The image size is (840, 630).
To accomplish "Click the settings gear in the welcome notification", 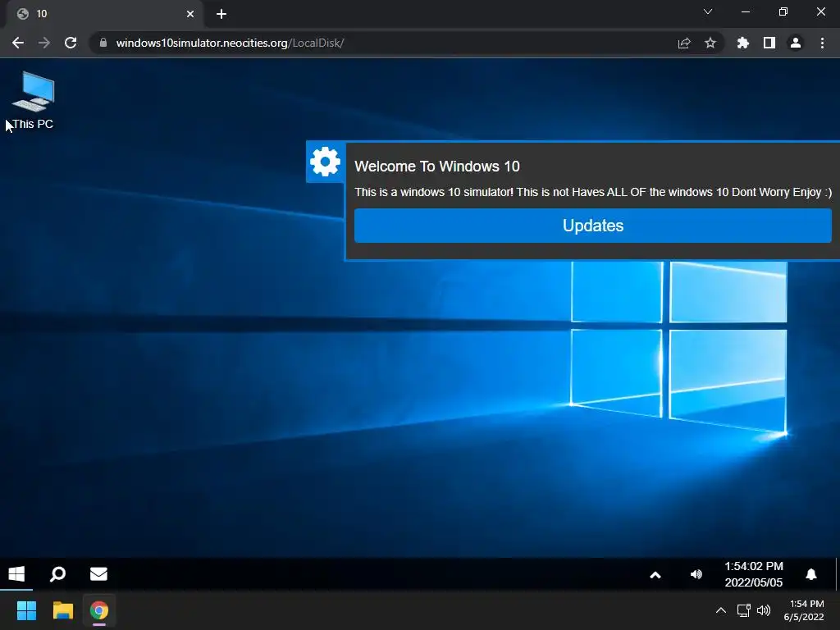I will (x=325, y=162).
